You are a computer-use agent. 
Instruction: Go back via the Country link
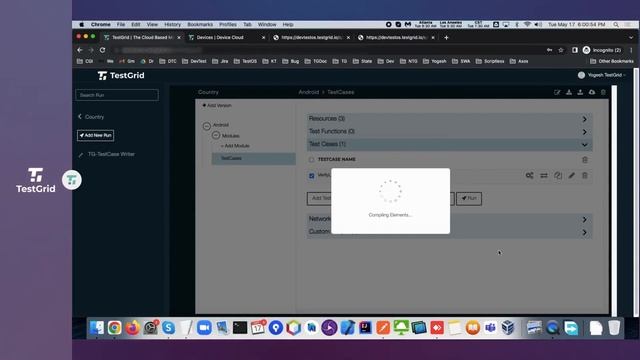(91, 117)
